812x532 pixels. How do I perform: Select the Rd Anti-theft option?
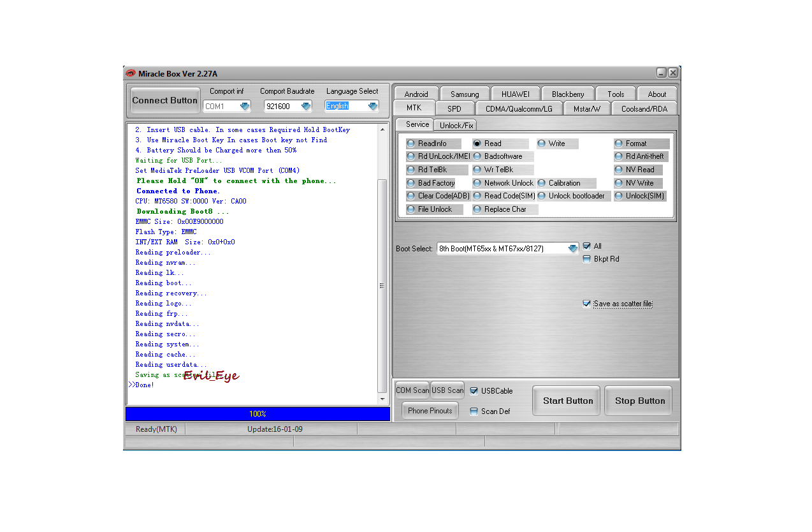(x=641, y=156)
